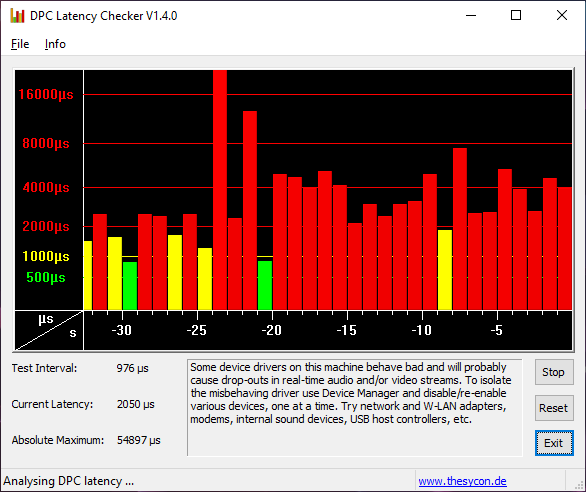Click the driver warning message text box
The image size is (586, 492).
354,408
